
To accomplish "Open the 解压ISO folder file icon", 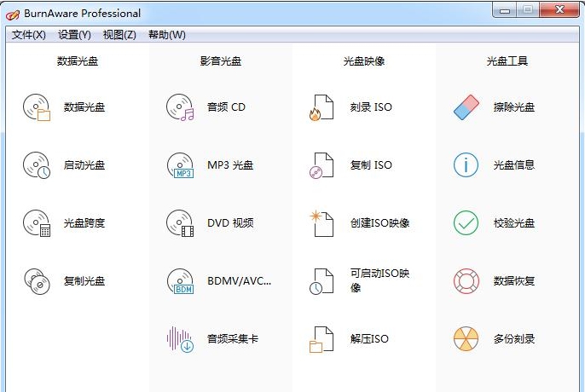I will point(321,339).
